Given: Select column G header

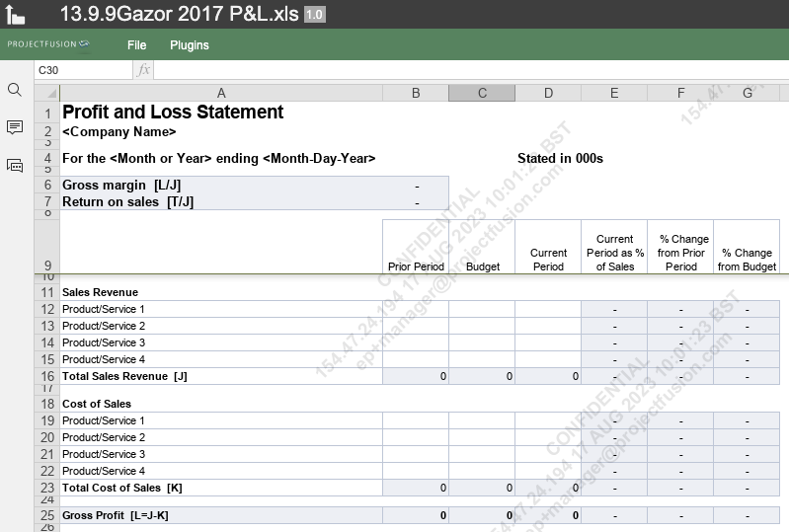Looking at the screenshot, I should pos(747,93).
